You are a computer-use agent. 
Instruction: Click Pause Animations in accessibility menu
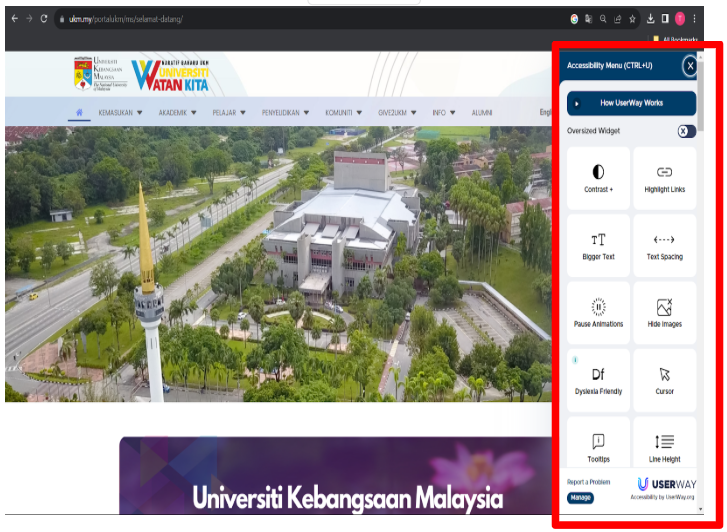598,313
